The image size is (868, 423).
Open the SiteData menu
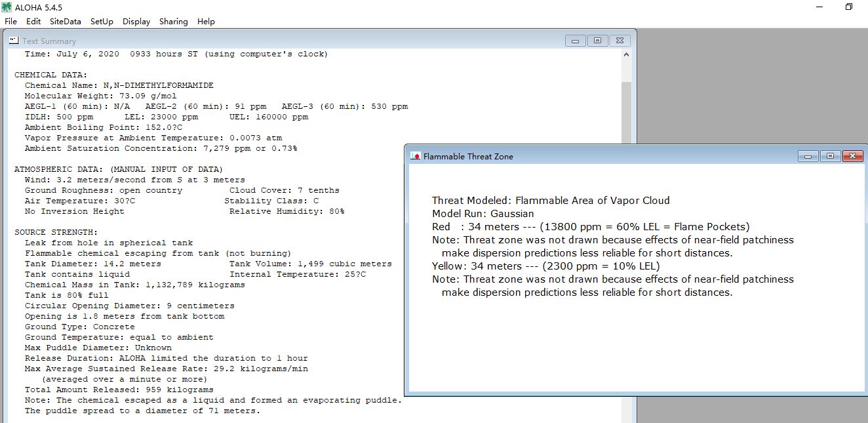tap(66, 22)
